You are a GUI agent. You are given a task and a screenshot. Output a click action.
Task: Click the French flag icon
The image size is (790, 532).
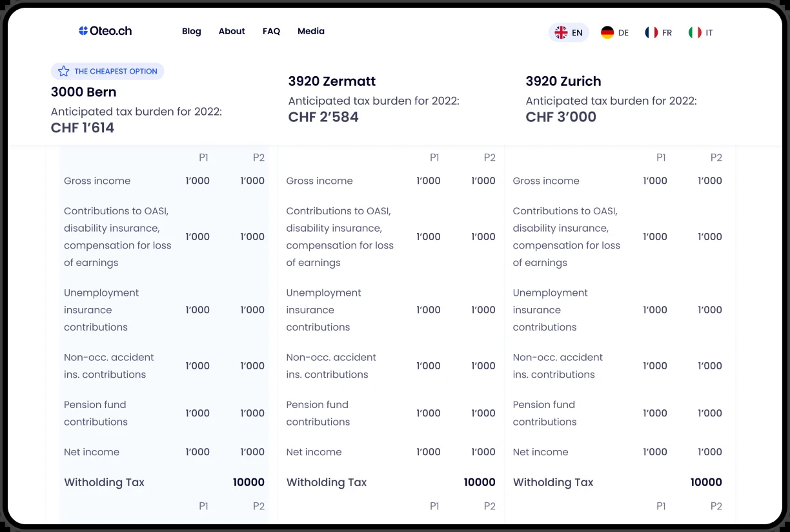[x=651, y=32]
